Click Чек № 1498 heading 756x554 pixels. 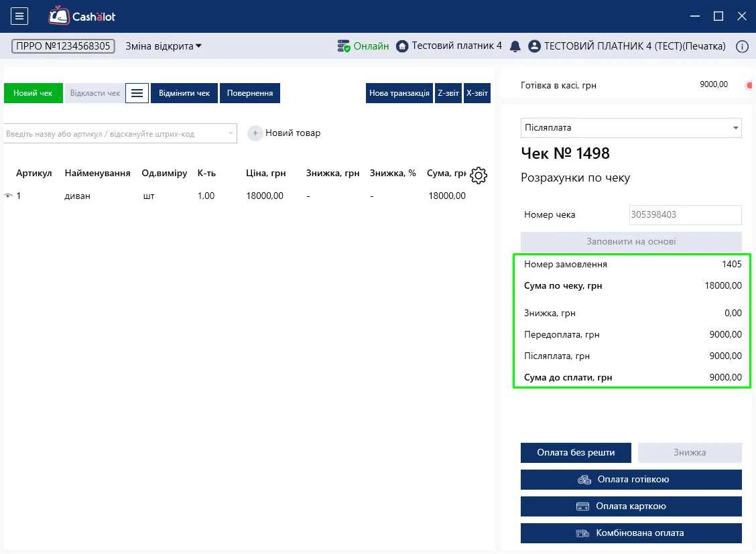click(x=565, y=153)
